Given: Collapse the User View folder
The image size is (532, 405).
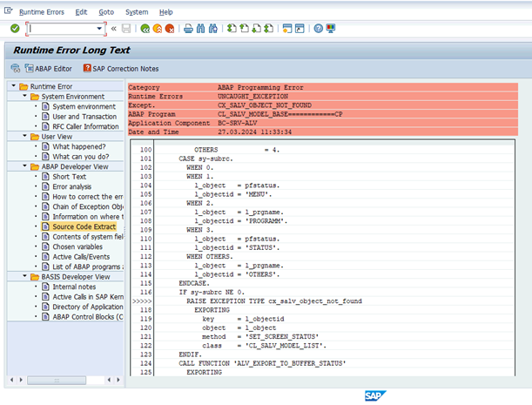Looking at the screenshot, I should pyautogui.click(x=24, y=136).
